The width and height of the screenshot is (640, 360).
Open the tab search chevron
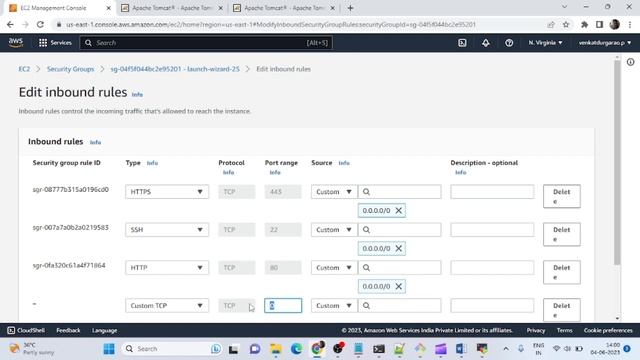(x=564, y=7)
